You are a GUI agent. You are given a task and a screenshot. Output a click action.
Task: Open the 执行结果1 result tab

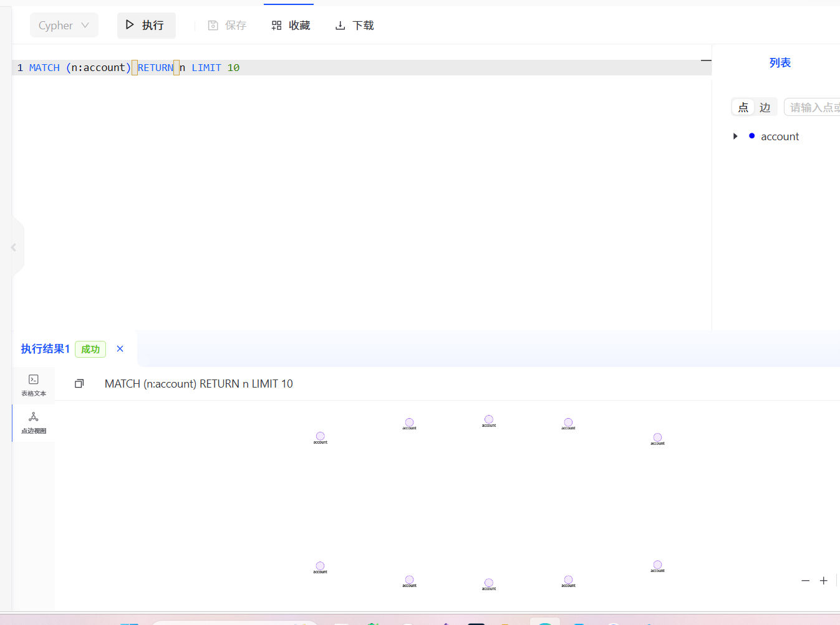[x=45, y=349]
